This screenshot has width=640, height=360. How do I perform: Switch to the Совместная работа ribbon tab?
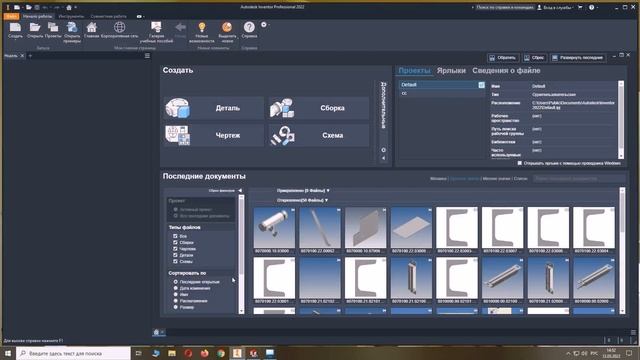pyautogui.click(x=109, y=16)
